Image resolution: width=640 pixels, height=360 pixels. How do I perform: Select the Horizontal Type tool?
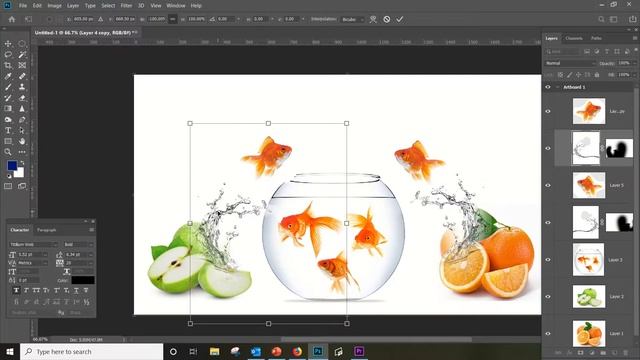[8, 130]
